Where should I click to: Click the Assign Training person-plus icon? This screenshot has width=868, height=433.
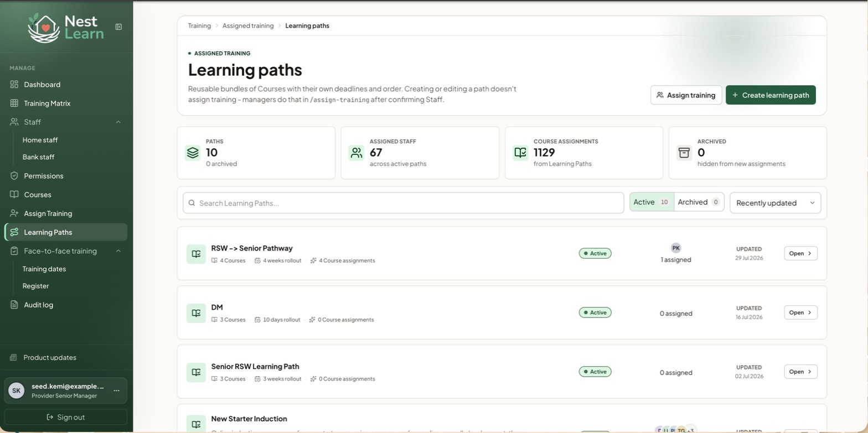click(x=14, y=213)
